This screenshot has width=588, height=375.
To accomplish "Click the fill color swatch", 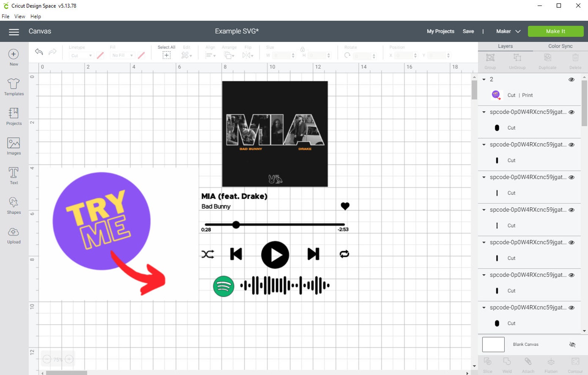I will 141,56.
